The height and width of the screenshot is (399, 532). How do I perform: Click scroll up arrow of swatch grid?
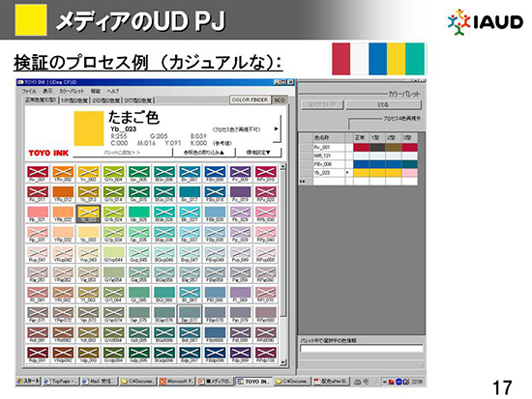coord(283,166)
